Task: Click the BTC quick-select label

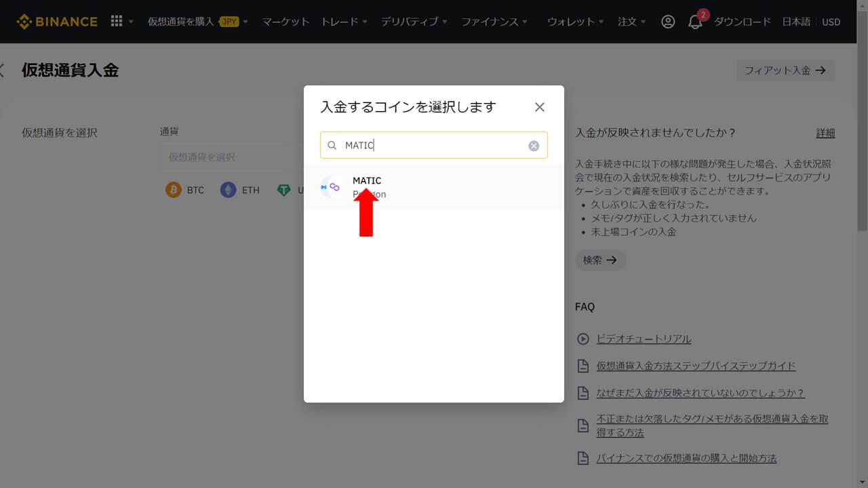Action: 195,190
